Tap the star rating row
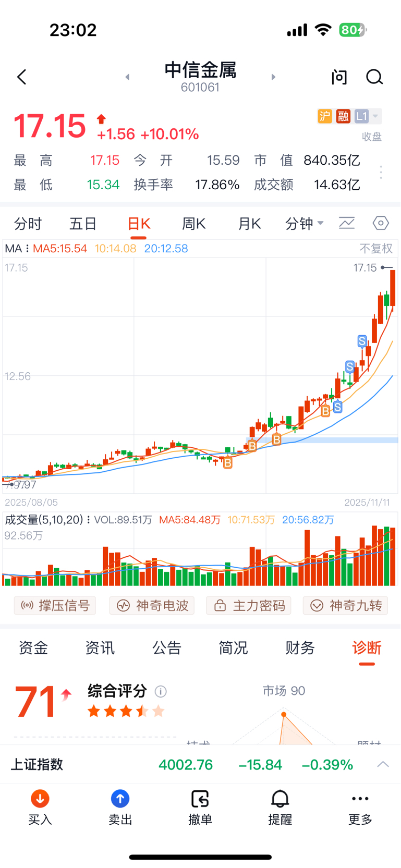The width and height of the screenshot is (401, 868). [x=126, y=711]
